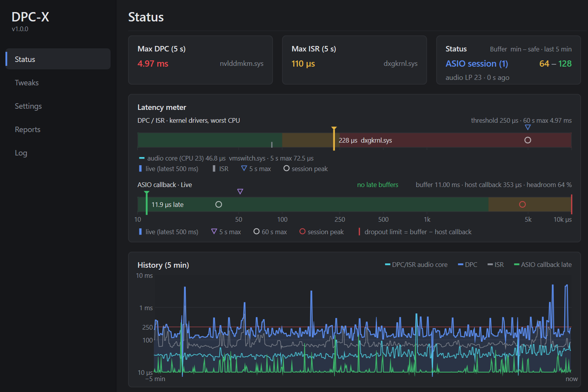
Task: Click the grey ISR bar icon in the DPC legend
Action: point(214,168)
